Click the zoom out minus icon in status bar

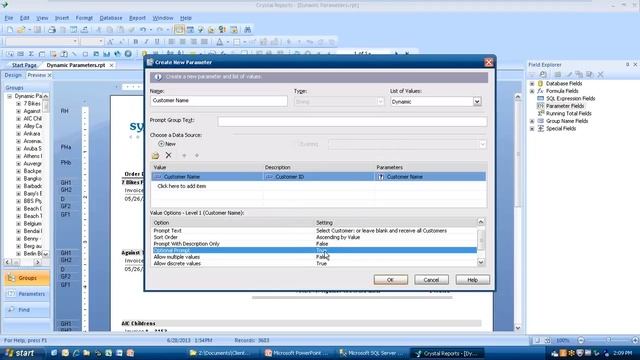(x=581, y=340)
